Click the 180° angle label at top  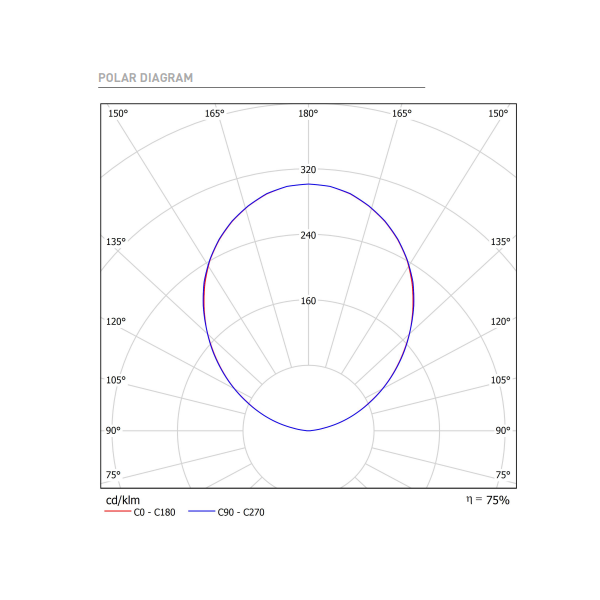click(x=308, y=114)
